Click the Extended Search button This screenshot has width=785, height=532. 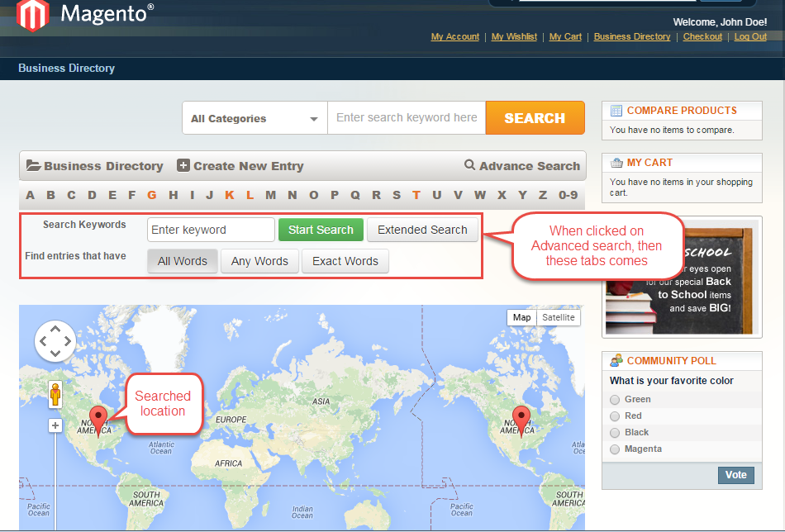tap(422, 230)
